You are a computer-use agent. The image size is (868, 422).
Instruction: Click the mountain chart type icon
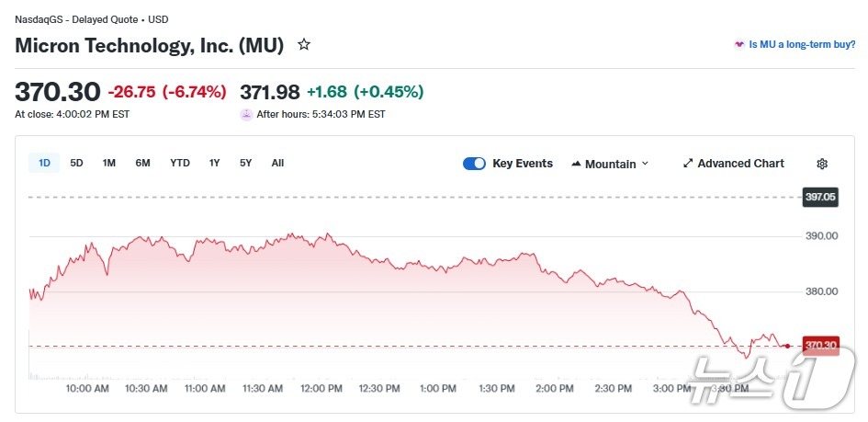click(576, 164)
